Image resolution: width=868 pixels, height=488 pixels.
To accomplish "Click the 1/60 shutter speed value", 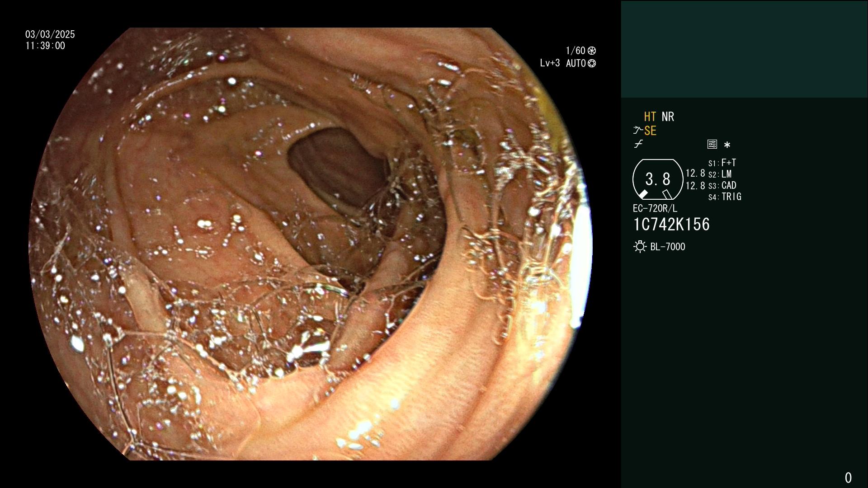I will click(x=576, y=51).
